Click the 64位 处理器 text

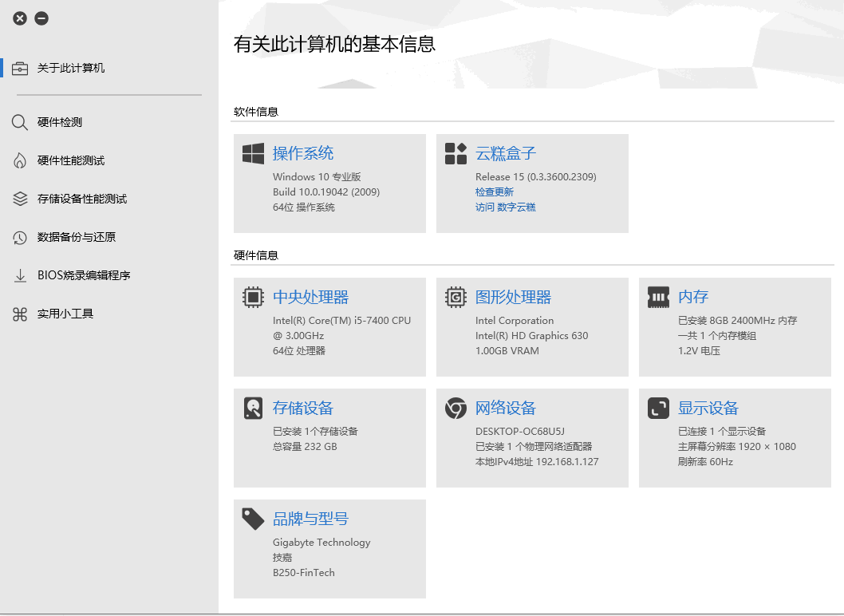298,350
